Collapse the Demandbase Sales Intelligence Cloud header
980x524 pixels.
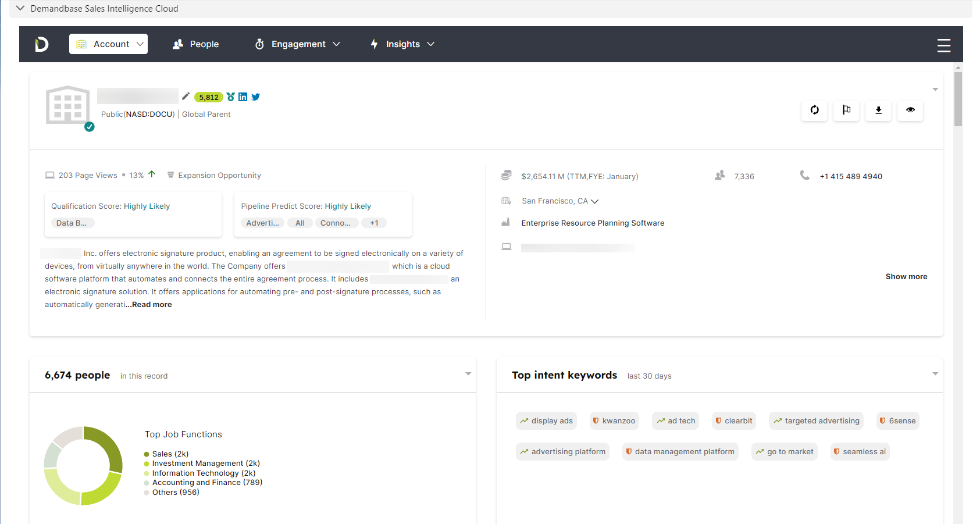click(x=20, y=8)
